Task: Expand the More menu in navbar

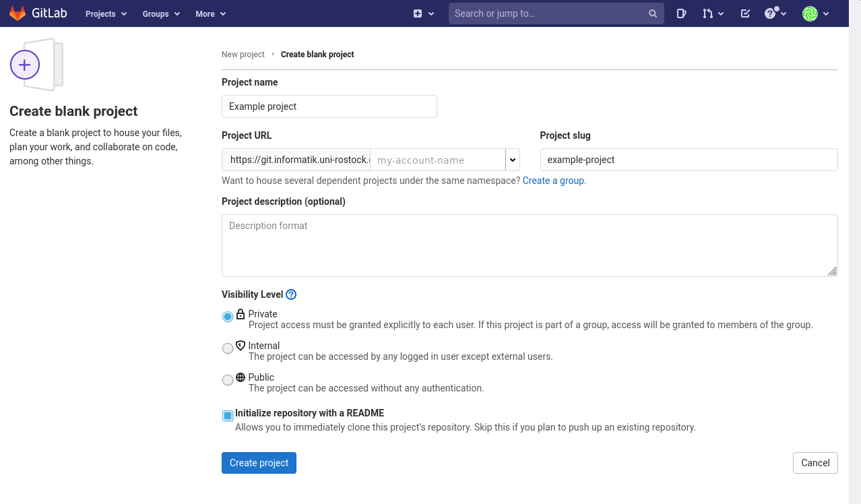Action: point(210,13)
